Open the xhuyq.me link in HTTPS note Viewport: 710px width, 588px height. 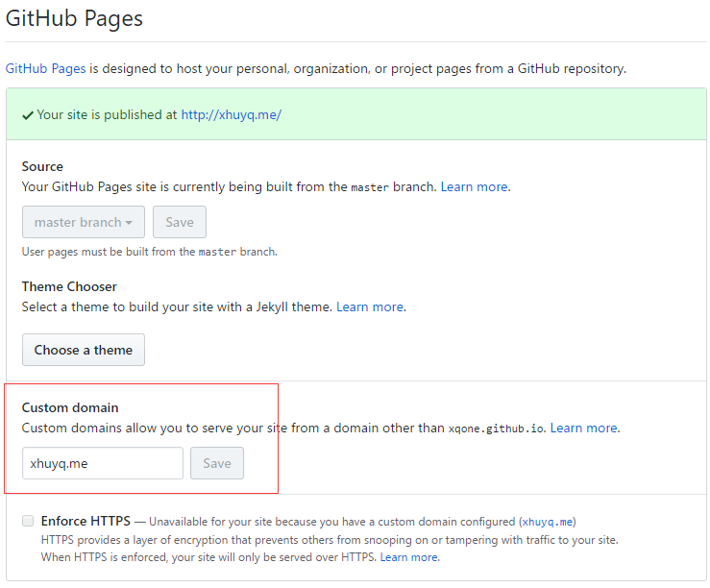pyautogui.click(x=548, y=522)
